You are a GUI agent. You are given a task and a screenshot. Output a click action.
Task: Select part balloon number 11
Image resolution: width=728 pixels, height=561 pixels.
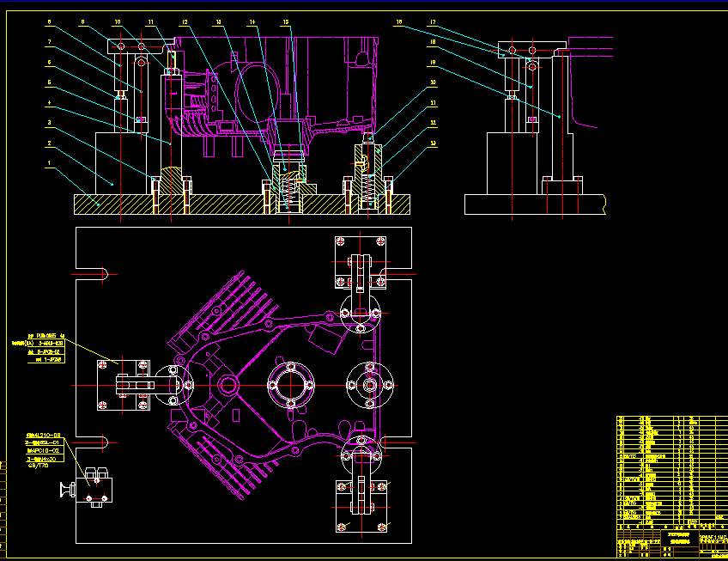151,21
